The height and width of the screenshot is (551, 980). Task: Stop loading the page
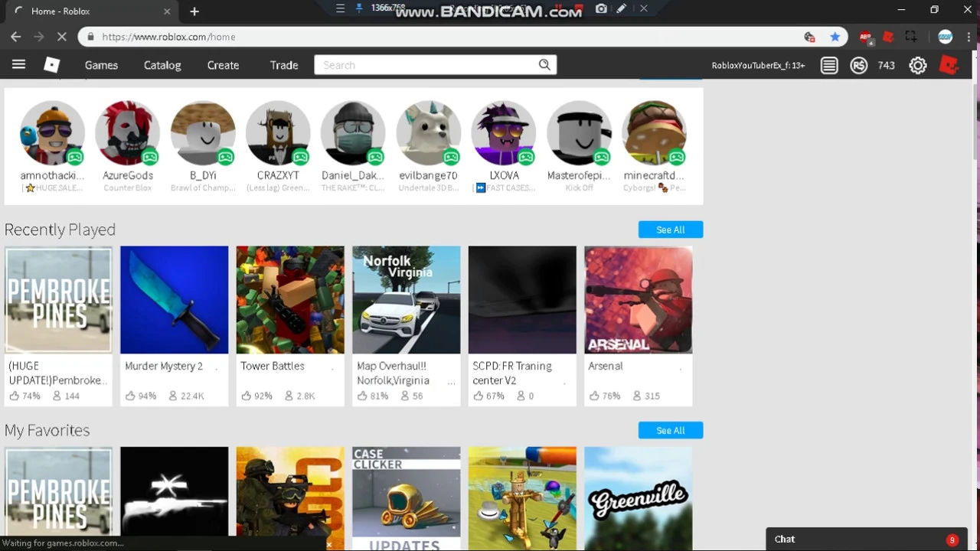point(62,37)
